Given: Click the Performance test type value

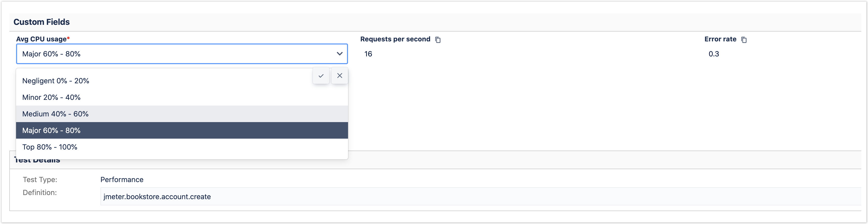Looking at the screenshot, I should (122, 180).
